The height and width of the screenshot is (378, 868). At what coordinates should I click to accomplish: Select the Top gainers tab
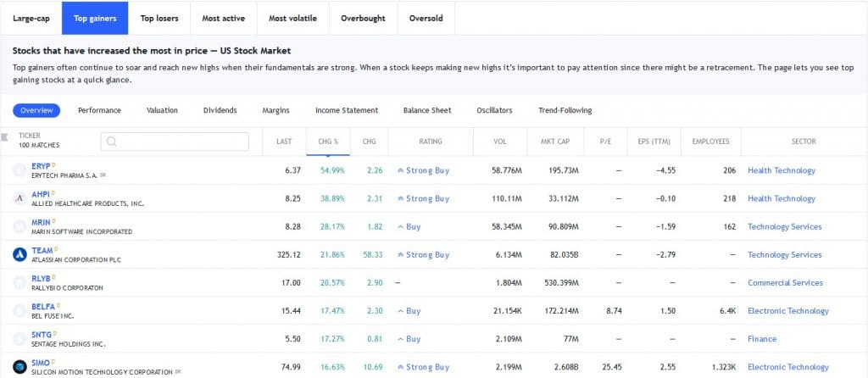point(95,19)
